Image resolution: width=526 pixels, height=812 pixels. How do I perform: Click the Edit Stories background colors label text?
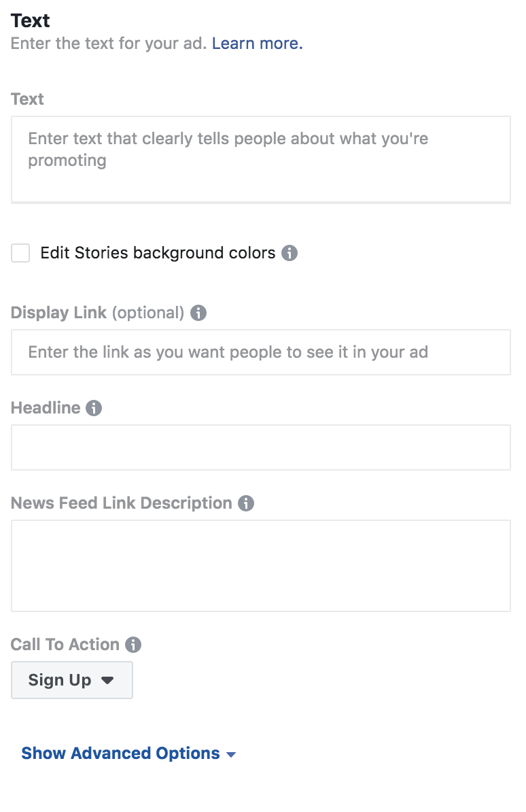pyautogui.click(x=158, y=254)
